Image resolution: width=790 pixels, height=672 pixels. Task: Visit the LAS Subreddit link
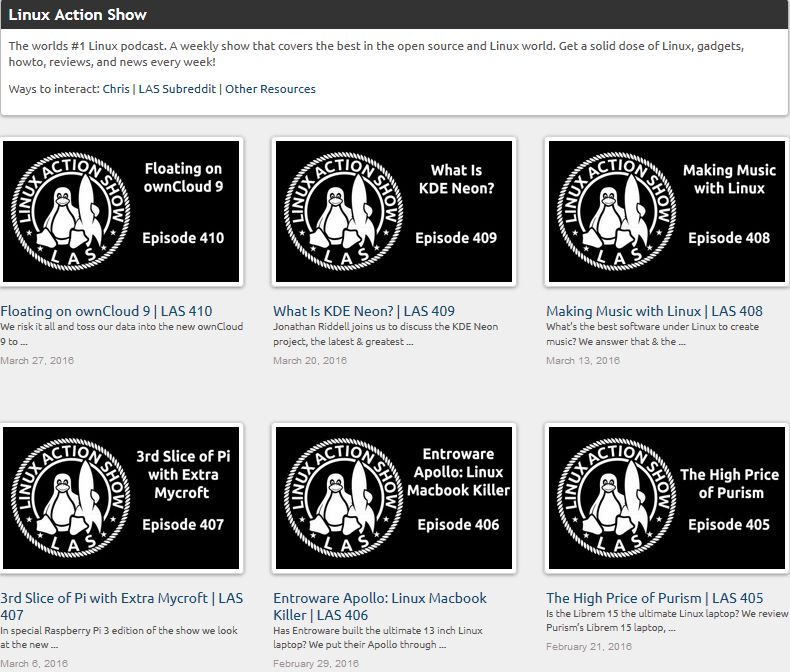177,89
